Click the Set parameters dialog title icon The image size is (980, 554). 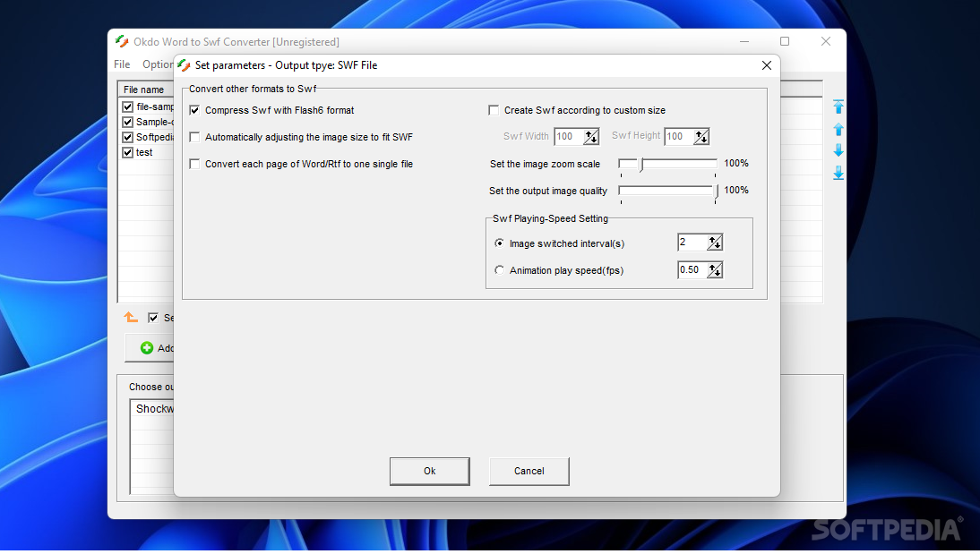184,65
